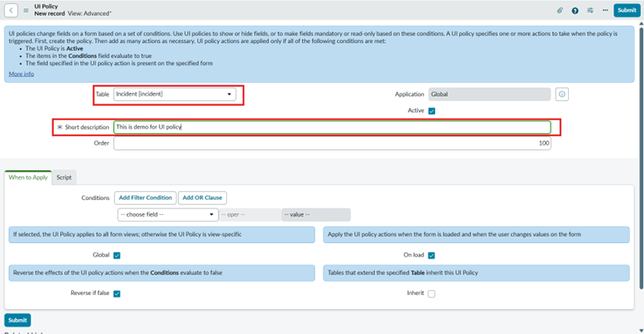Viewport: 644px width, 334px height.
Task: Click the Order input field
Action: pos(332,143)
